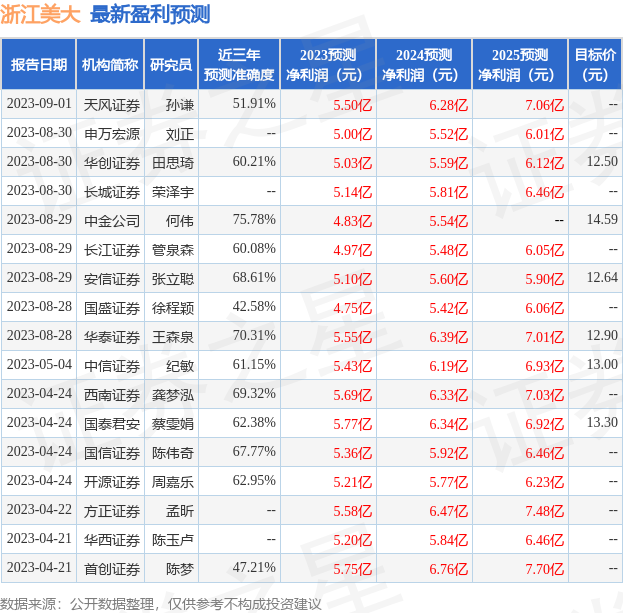This screenshot has width=623, height=613.
Task: Select the 报告日期 column header
Action: pos(39,64)
